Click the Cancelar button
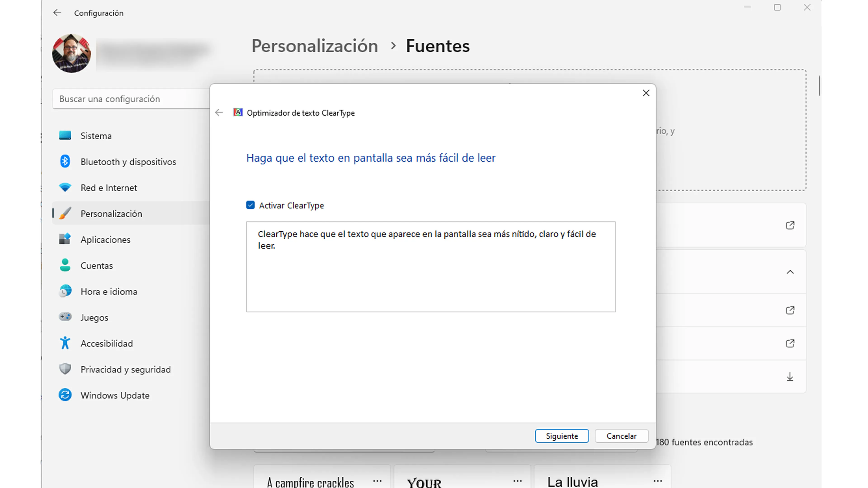 coord(621,436)
